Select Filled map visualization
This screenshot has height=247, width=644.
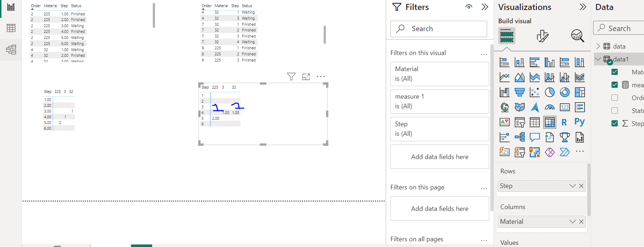[x=519, y=107]
